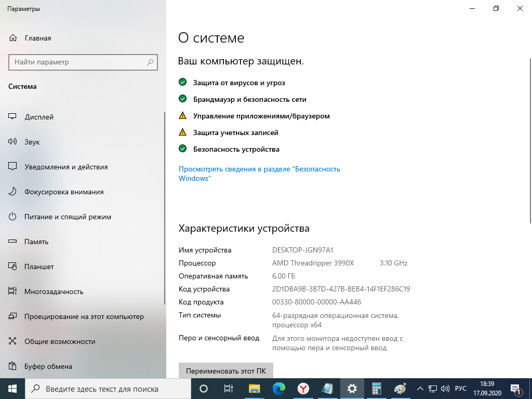Screen dimensions: 532x399
Task: Launch Yandex Browser from the taskbar
Action: pyautogui.click(x=303, y=389)
